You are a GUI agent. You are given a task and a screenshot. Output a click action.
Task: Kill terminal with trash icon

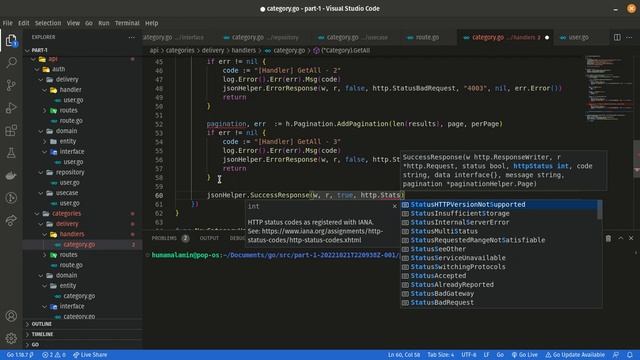pos(608,238)
